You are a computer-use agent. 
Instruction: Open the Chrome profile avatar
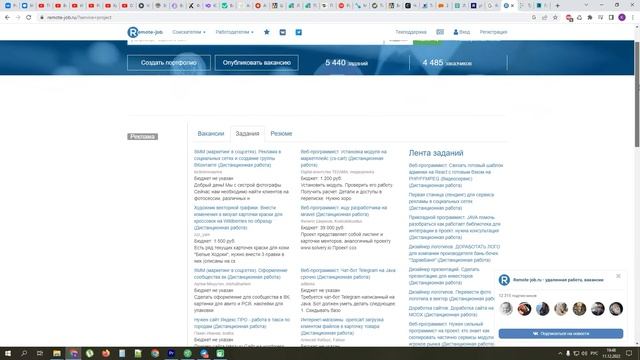pyautogui.click(x=622, y=18)
